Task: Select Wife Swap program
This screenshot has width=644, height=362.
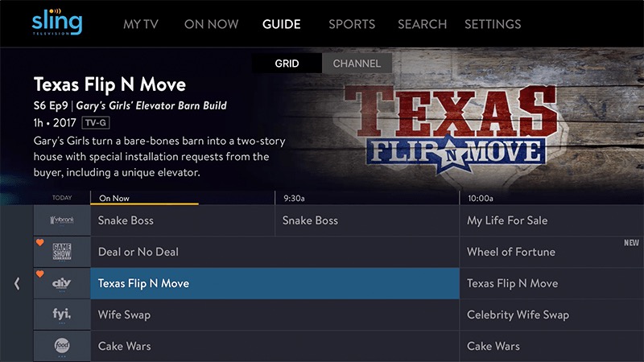Action: tap(275, 315)
